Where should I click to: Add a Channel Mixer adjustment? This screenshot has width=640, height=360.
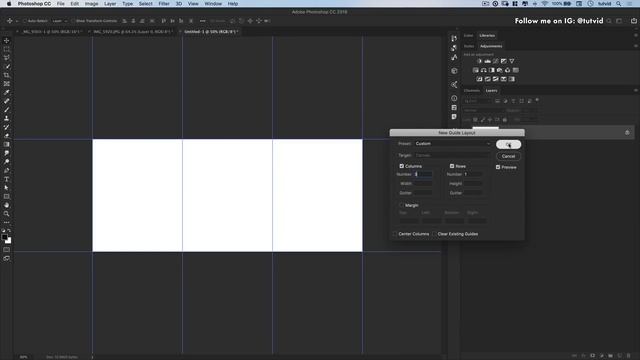[508, 70]
